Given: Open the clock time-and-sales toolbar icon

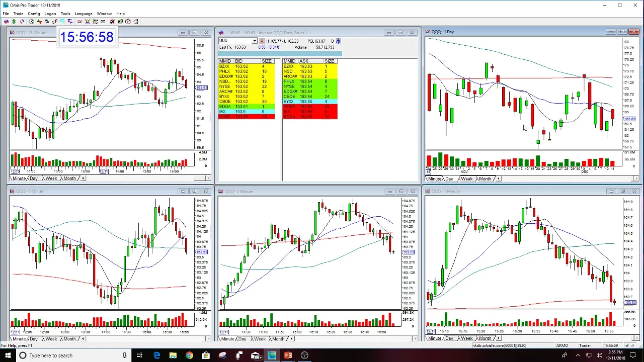Looking at the screenshot, I should 31,22.
